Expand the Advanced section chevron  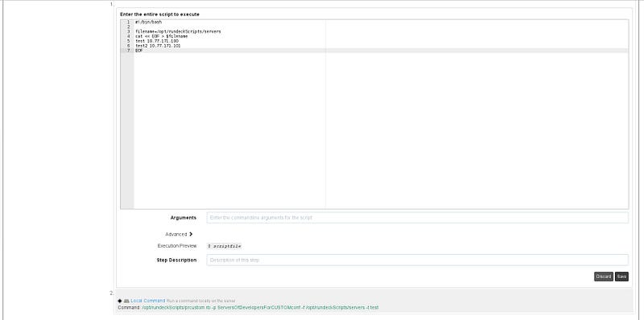click(x=191, y=234)
